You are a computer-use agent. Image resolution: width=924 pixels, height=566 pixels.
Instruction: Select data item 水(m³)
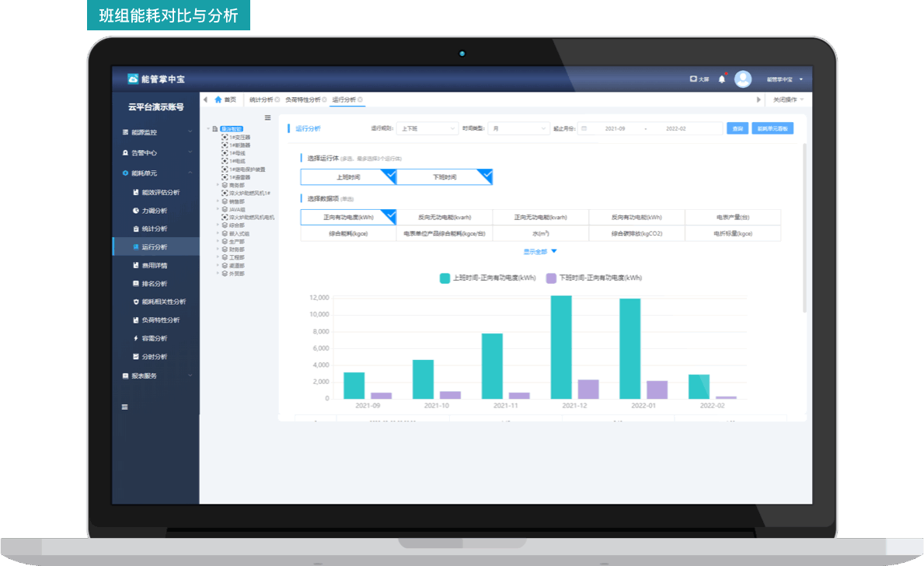coord(540,233)
